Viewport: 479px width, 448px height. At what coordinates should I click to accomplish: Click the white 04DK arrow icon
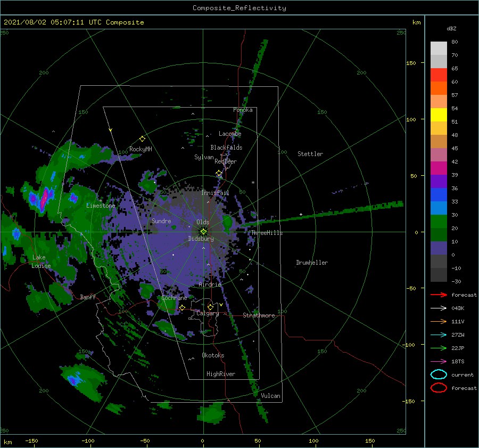point(439,308)
